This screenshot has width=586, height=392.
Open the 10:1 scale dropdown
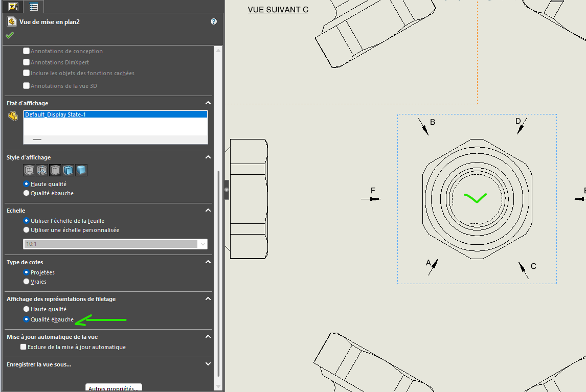coord(202,244)
